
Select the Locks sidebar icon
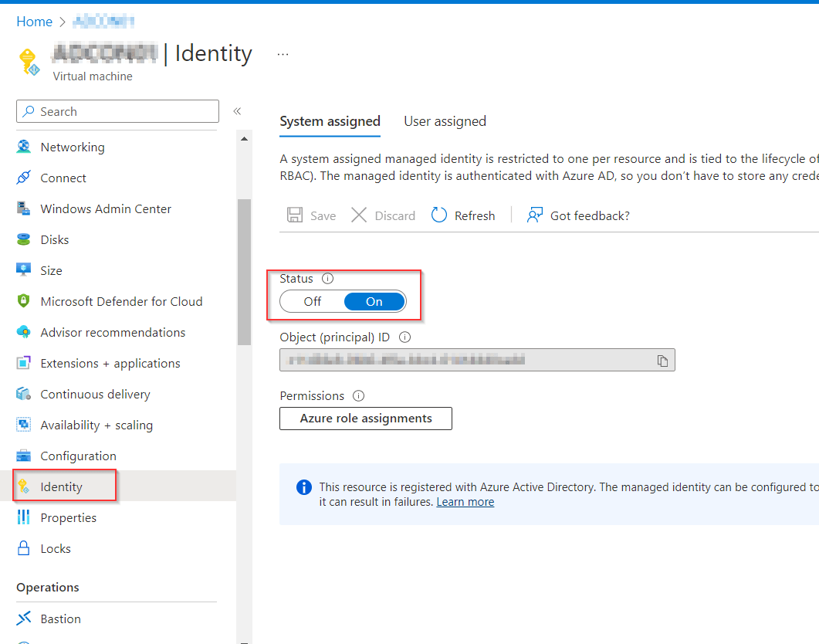[x=24, y=548]
